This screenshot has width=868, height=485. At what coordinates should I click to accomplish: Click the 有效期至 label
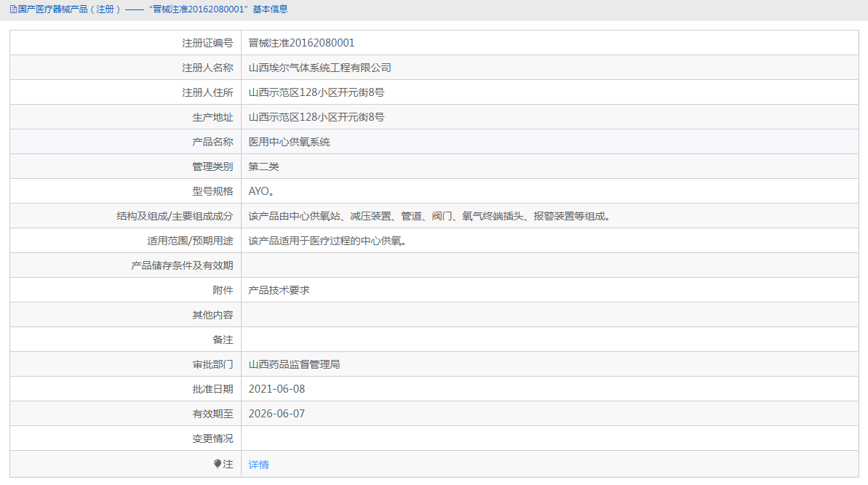tap(212, 414)
